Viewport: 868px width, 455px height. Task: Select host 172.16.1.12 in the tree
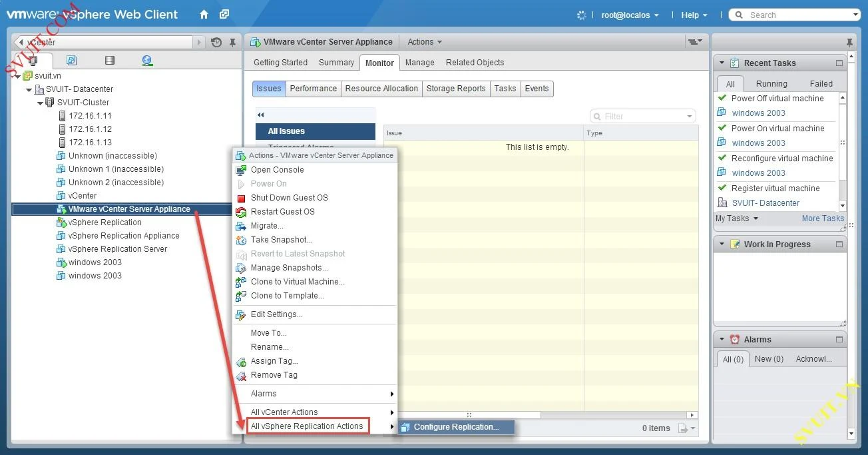pos(90,129)
